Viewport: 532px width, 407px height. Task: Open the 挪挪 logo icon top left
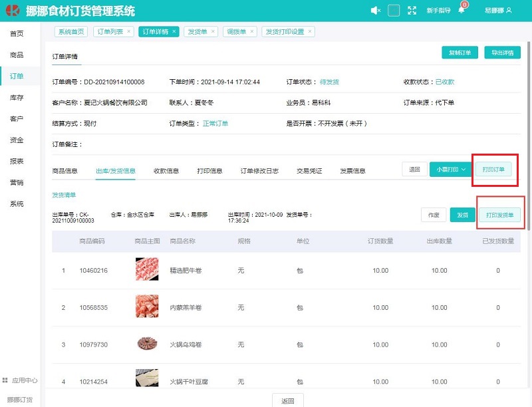click(x=11, y=9)
